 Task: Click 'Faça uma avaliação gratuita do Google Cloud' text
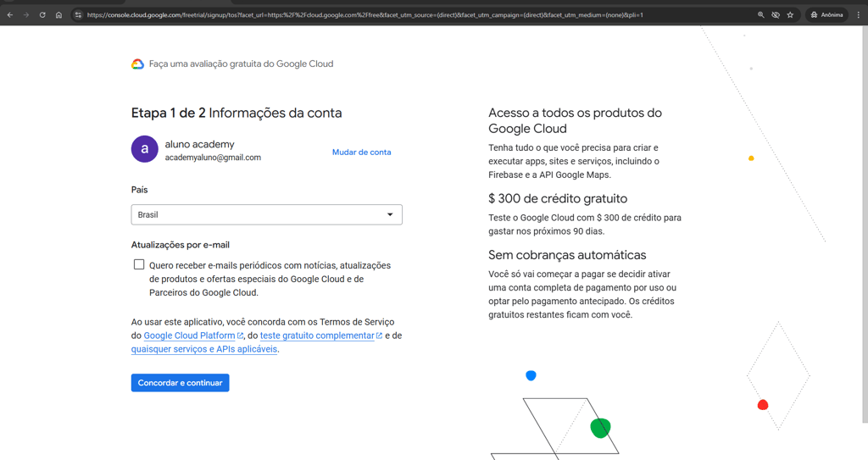tap(242, 64)
